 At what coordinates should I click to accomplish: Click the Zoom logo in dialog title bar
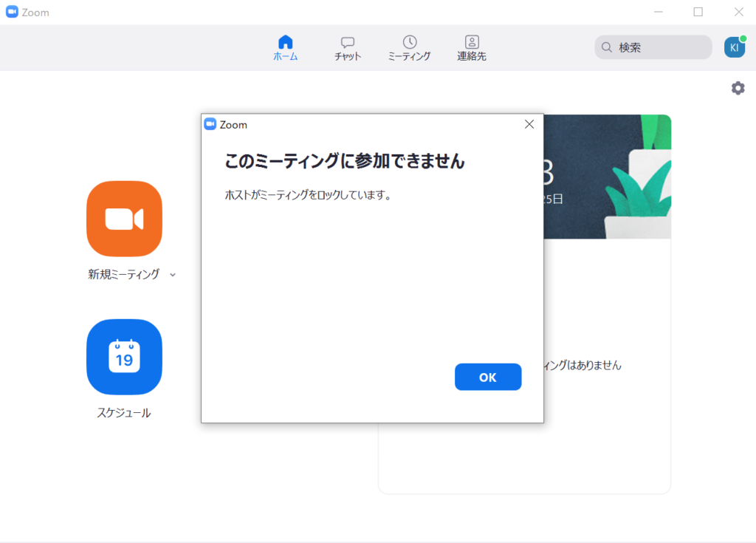coord(210,124)
